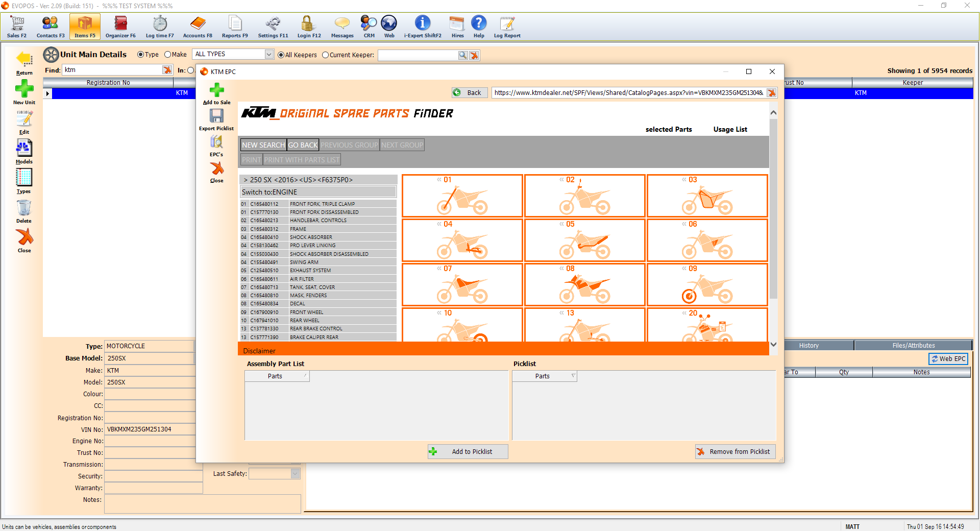Click the Return arrow icon

(24, 59)
